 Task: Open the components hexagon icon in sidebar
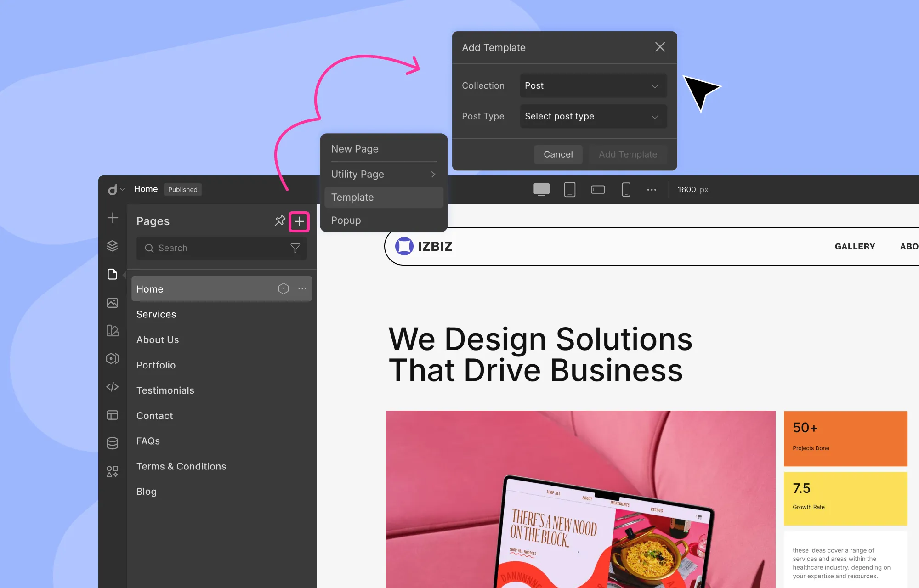113,359
